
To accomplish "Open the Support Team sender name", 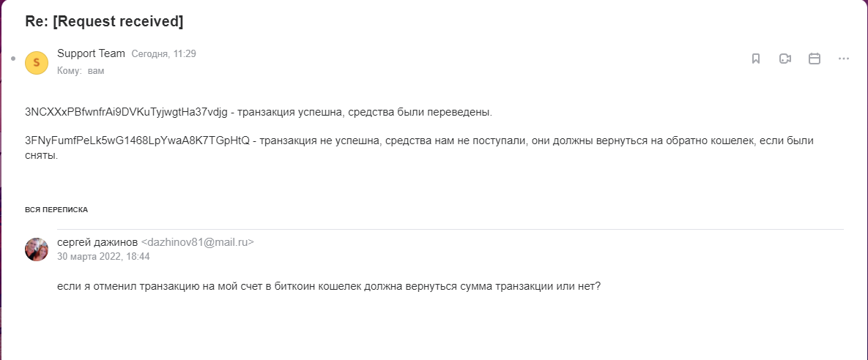I will click(91, 53).
